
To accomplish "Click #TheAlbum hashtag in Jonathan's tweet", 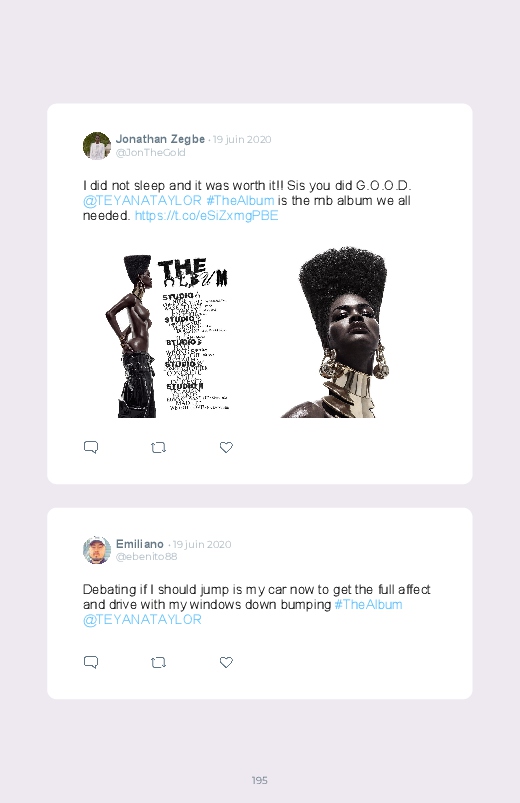I will pos(240,201).
